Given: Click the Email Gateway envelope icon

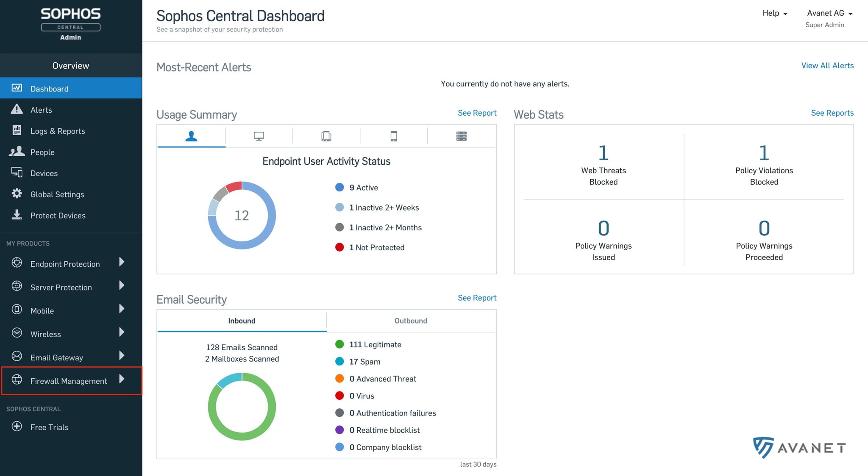Looking at the screenshot, I should [x=17, y=356].
